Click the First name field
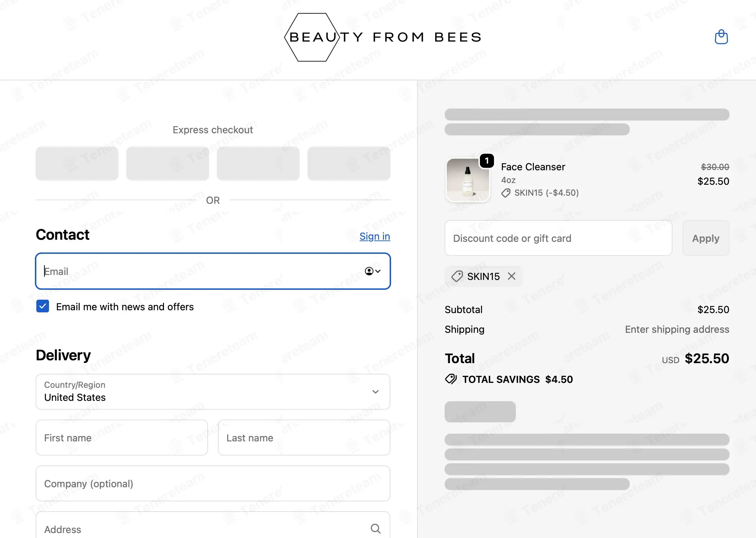Screen dimensions: 756x538 coord(122,438)
